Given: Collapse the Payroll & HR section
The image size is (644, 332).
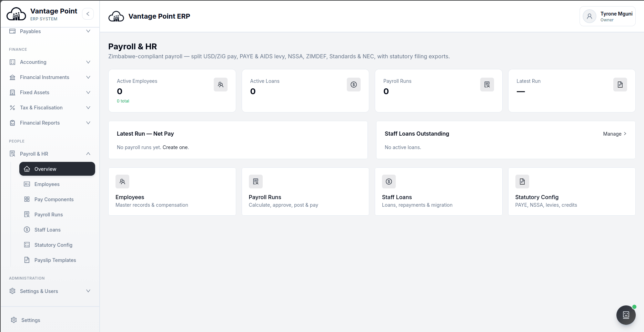Looking at the screenshot, I should point(50,154).
